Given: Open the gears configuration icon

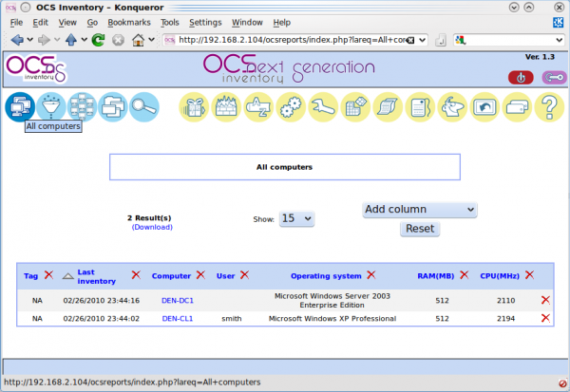Looking at the screenshot, I should [291, 107].
